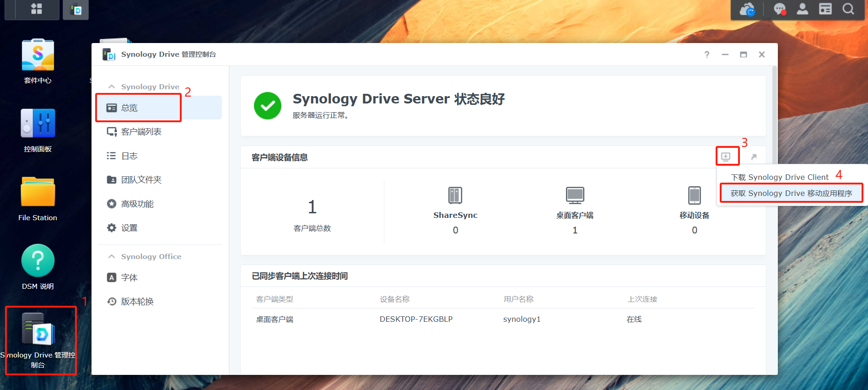
Task: Maximize the Synology Drive Admin Console window
Action: pos(744,54)
